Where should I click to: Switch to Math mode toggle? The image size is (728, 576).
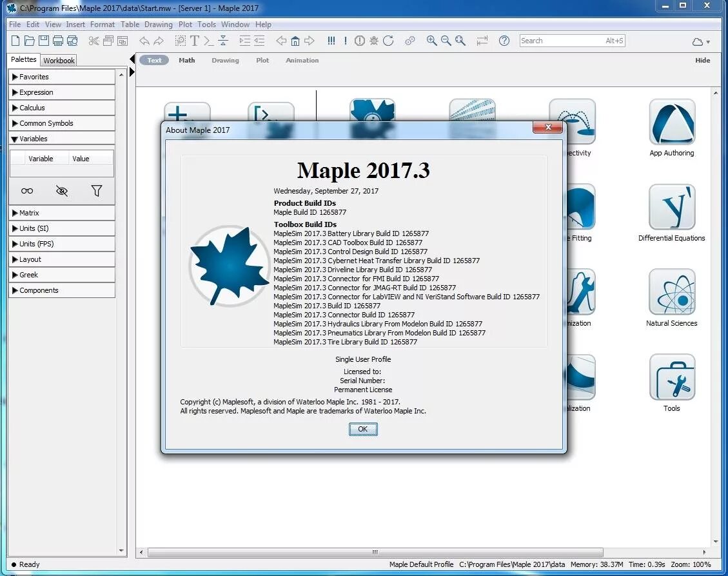click(x=186, y=61)
